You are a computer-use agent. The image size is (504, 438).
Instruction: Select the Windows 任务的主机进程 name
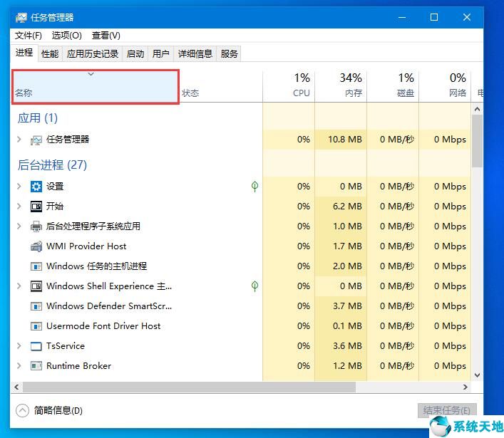click(97, 266)
